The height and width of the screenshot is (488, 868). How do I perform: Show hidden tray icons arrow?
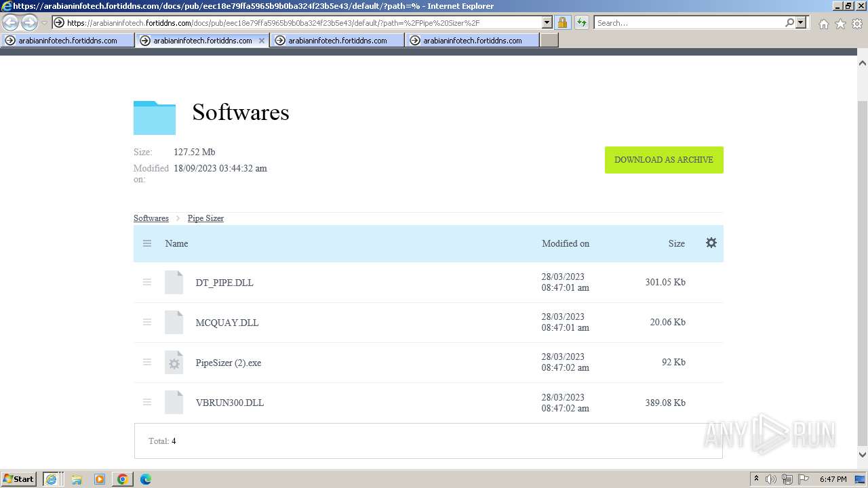click(756, 479)
